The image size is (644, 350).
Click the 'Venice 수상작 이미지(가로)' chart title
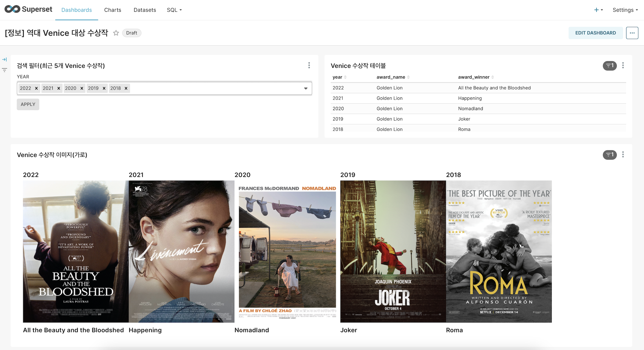point(52,155)
